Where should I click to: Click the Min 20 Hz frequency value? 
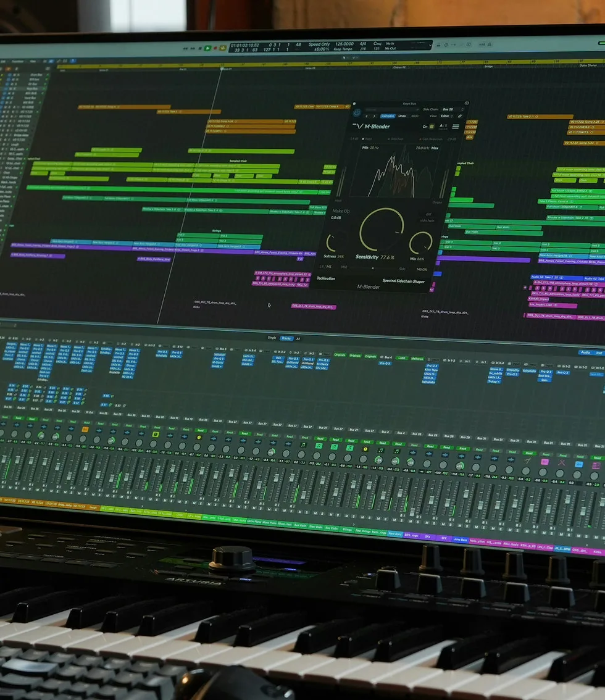tap(375, 148)
